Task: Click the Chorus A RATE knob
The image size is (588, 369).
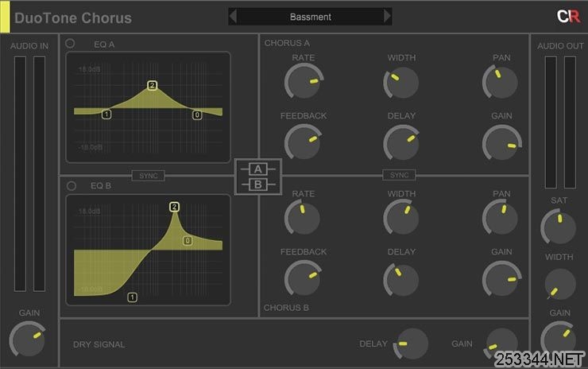Action: click(304, 81)
